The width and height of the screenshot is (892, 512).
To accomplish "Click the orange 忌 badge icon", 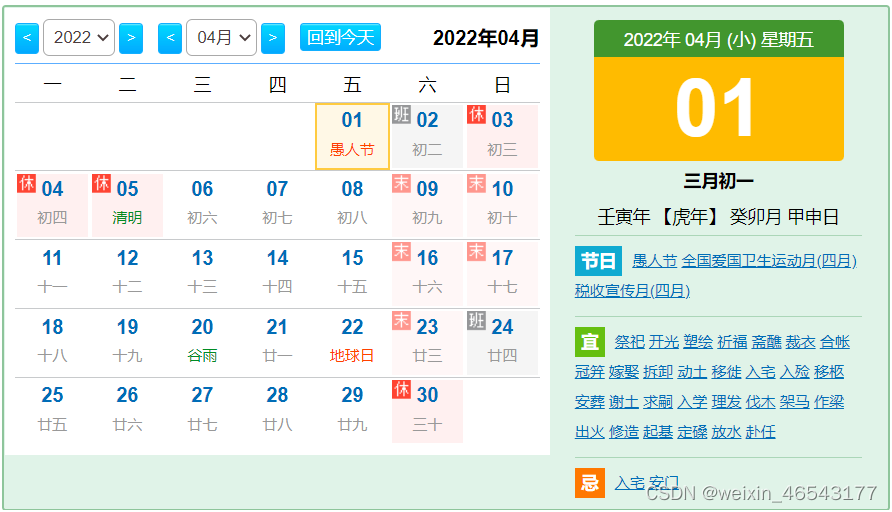I will (590, 483).
